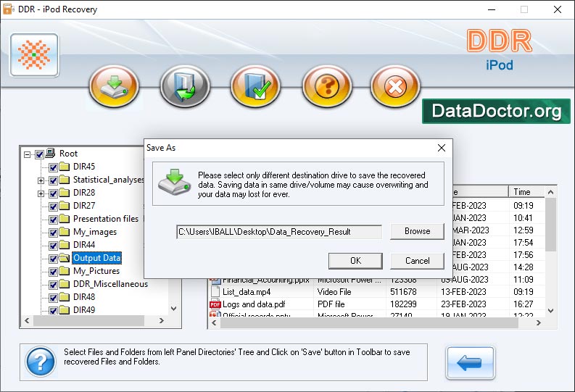Toggle the Presentation files checkbox
This screenshot has height=392, width=575.
(53, 220)
